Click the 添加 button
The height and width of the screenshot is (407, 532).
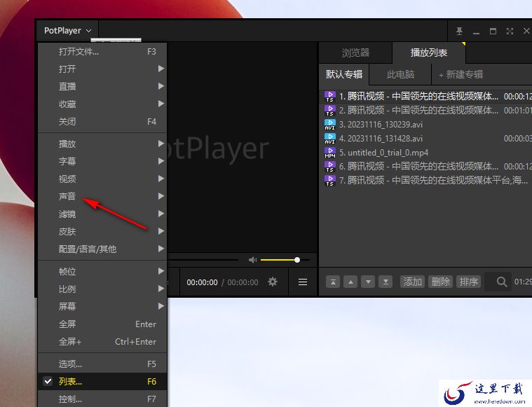(x=412, y=282)
